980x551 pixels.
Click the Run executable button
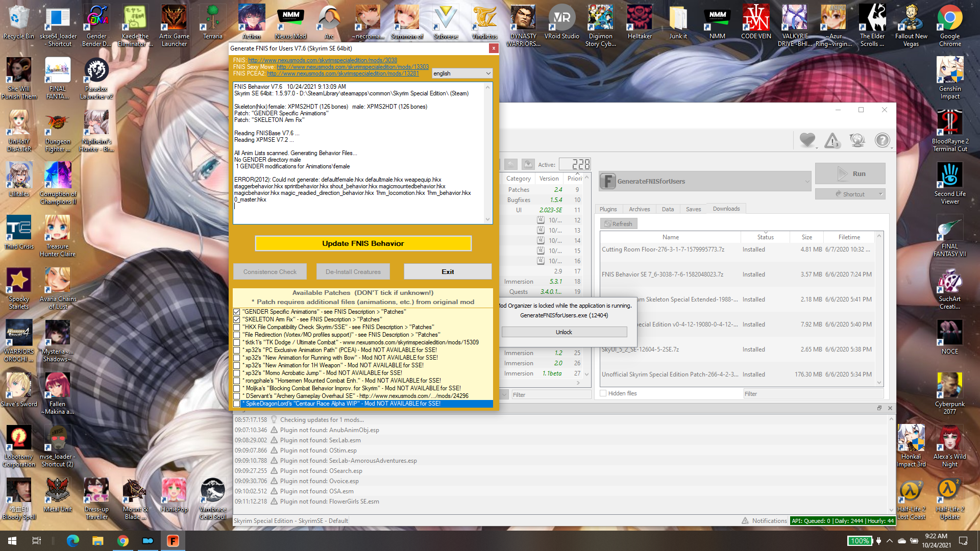(850, 173)
